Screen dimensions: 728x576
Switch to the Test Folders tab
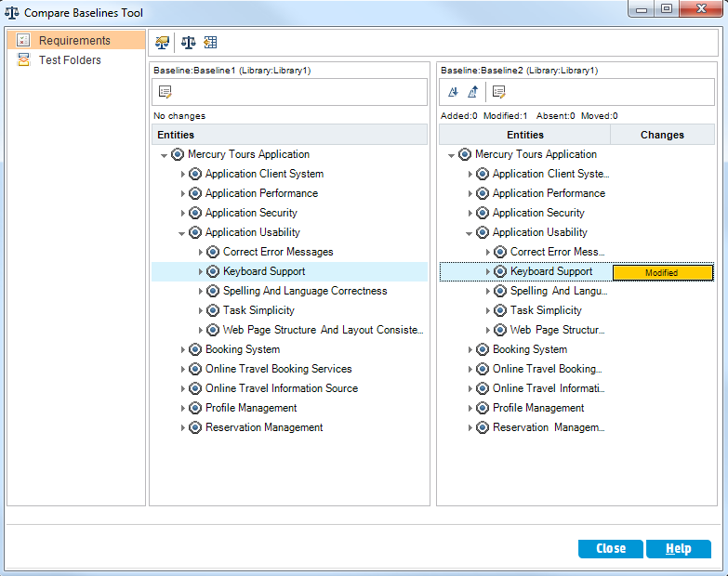coord(76,59)
